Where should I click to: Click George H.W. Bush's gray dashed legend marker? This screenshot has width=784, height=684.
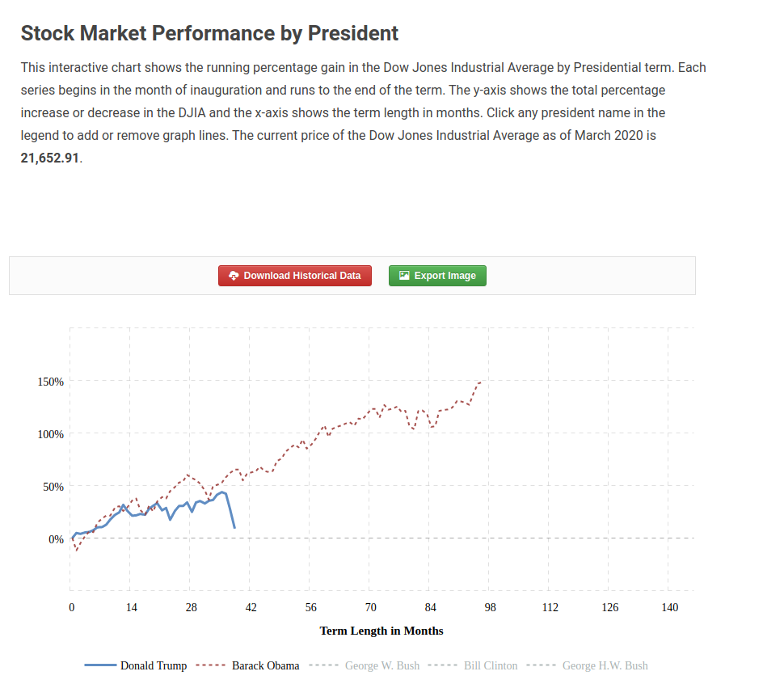[x=541, y=666]
